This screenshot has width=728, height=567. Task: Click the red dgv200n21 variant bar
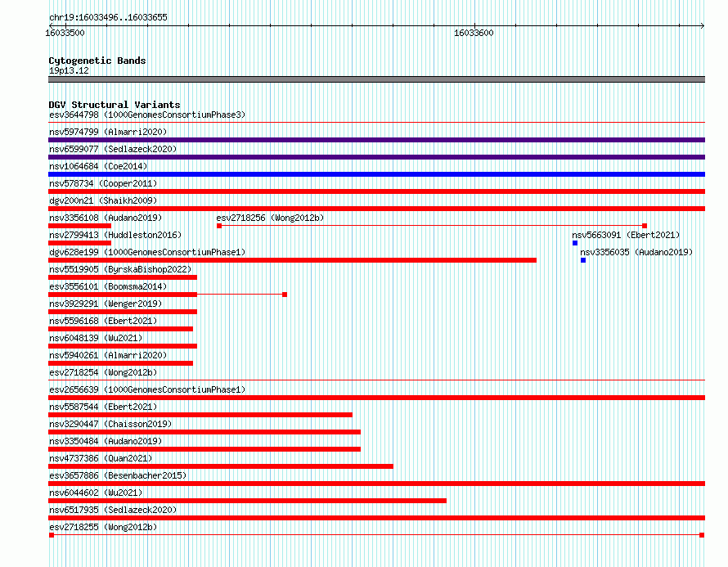(376, 209)
